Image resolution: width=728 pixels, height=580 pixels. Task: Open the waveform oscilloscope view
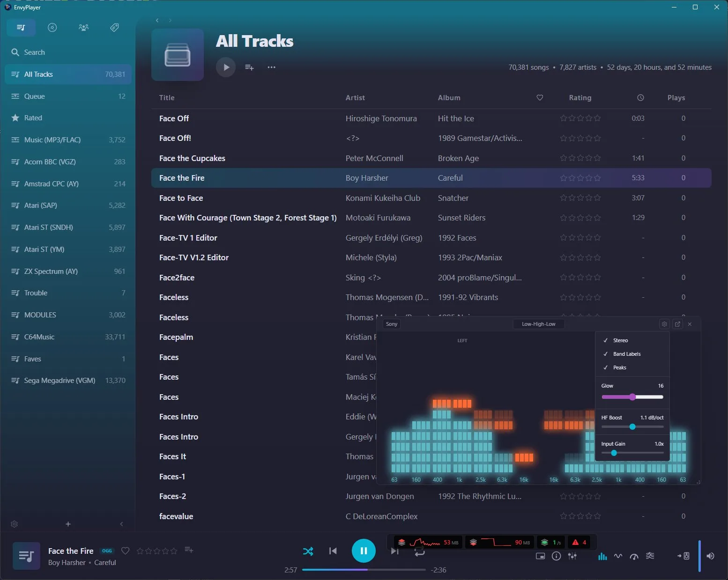point(618,556)
